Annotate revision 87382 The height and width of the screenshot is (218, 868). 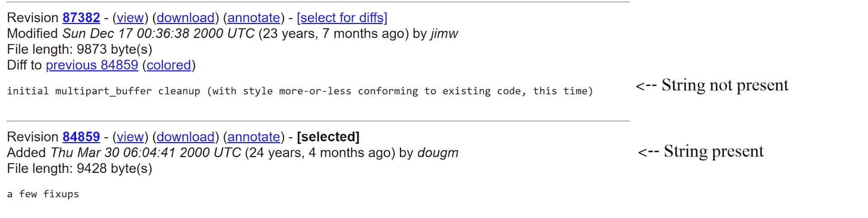tap(254, 18)
